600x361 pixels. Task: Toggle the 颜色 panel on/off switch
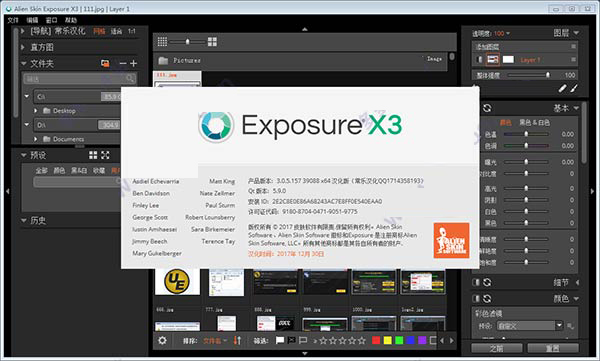tap(476, 299)
